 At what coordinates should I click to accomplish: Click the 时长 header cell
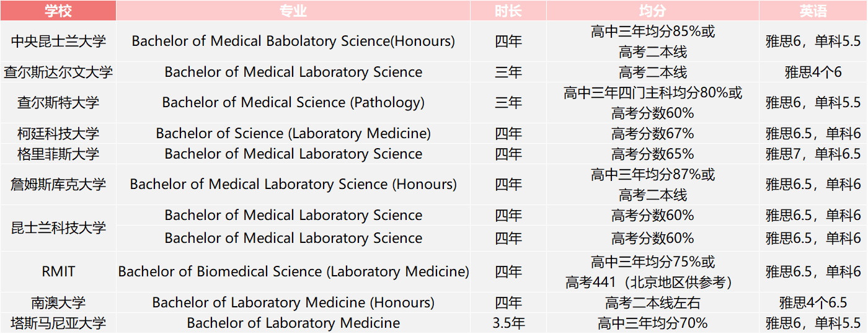(x=508, y=11)
